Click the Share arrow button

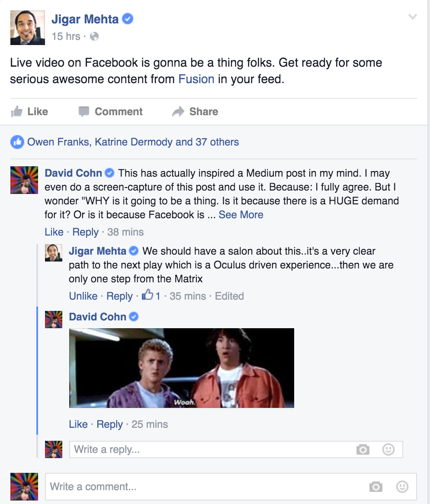pos(195,112)
